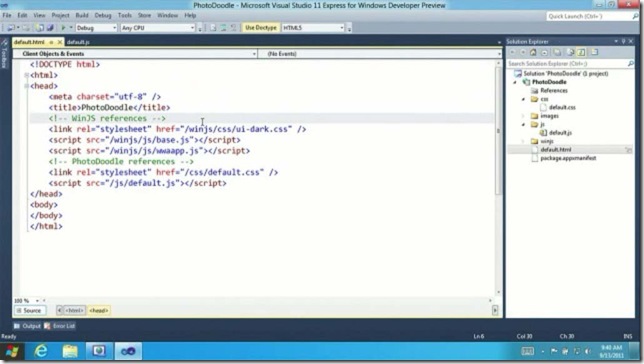
Task: Click the Solution Explorer Forward arrow
Action: 523,52
